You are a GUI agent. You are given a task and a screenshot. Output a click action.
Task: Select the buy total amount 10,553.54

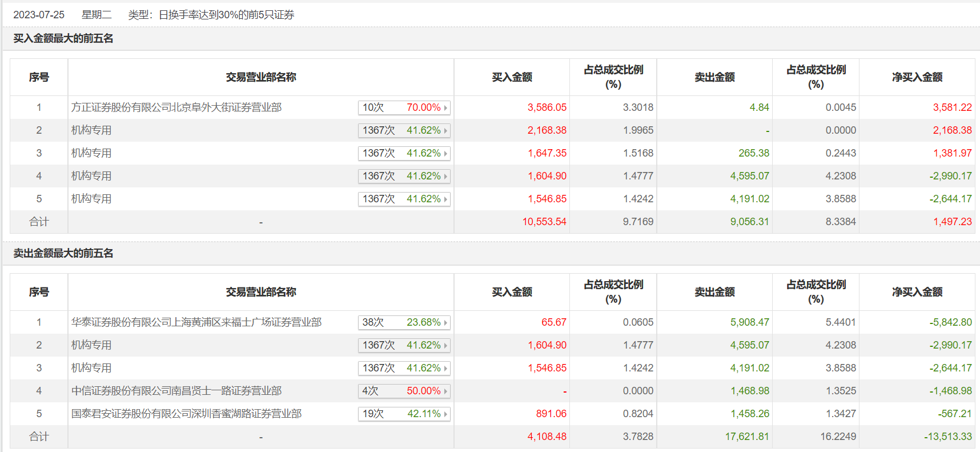point(544,222)
